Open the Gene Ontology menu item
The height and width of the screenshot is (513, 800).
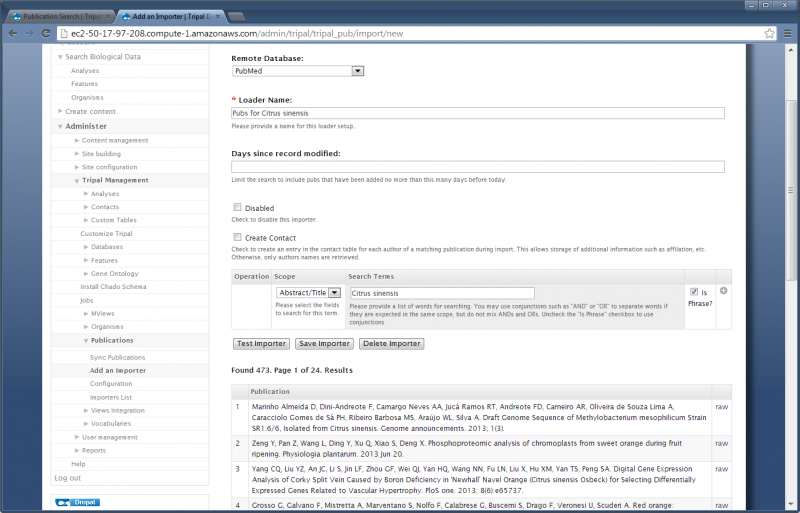tap(115, 274)
